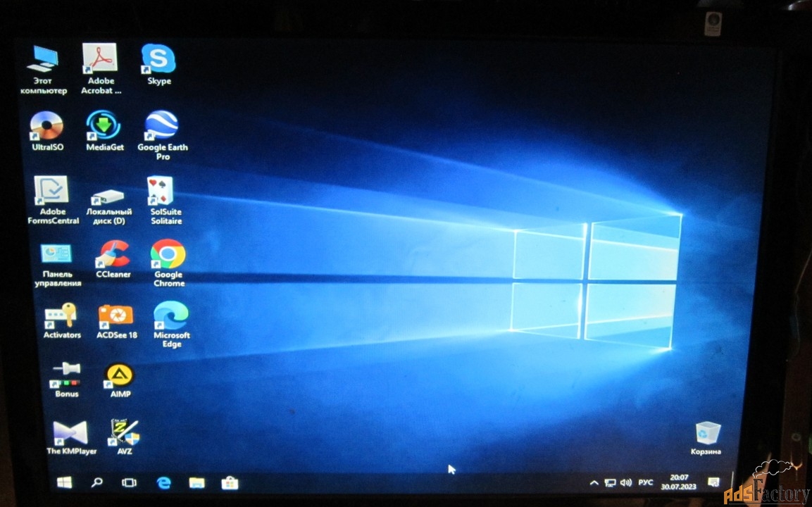Select the MediaGet desktop shortcut
This screenshot has height=507, width=812.
(x=105, y=130)
